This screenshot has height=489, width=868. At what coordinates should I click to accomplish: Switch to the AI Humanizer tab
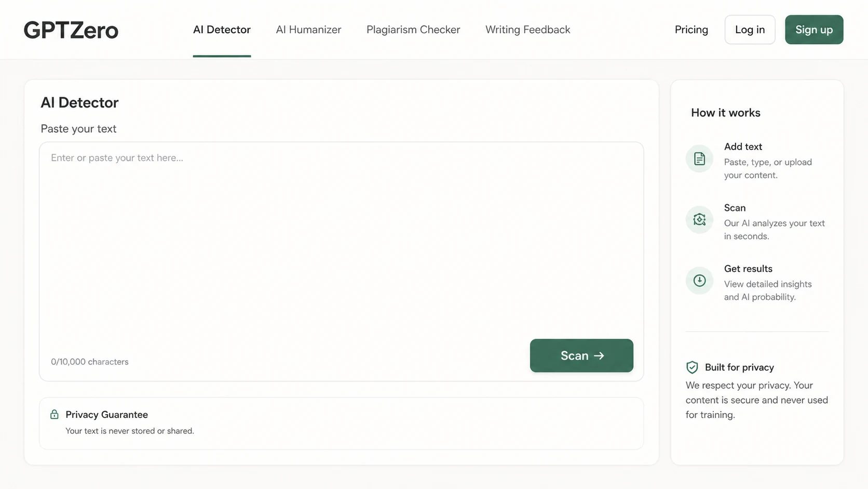tap(308, 30)
